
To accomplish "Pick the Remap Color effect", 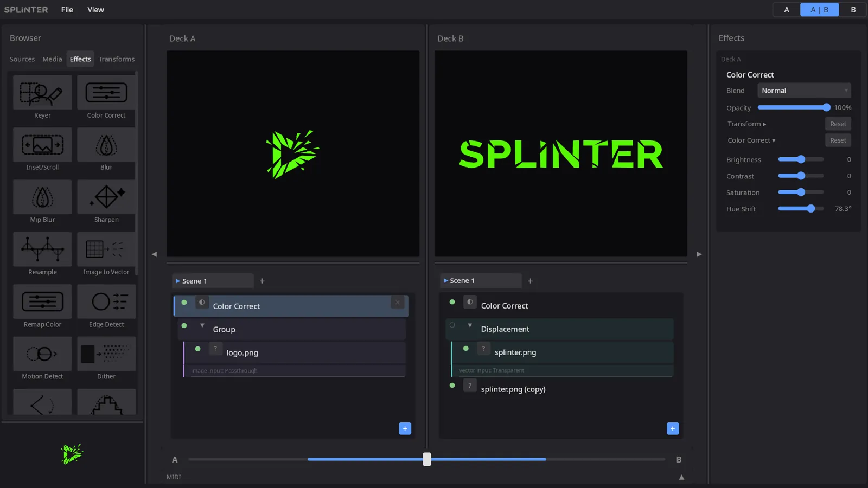I will pos(42,301).
